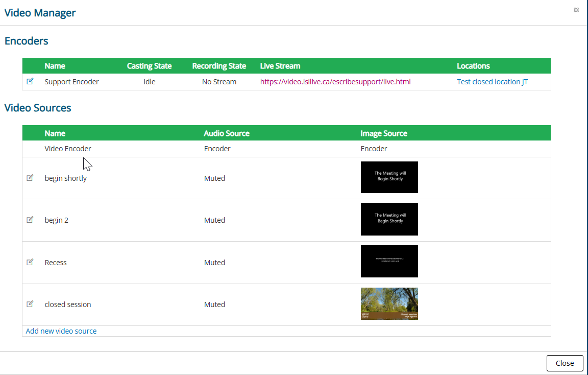This screenshot has height=375, width=588.
Task: Edit the begin shortly video source
Action: pos(30,178)
